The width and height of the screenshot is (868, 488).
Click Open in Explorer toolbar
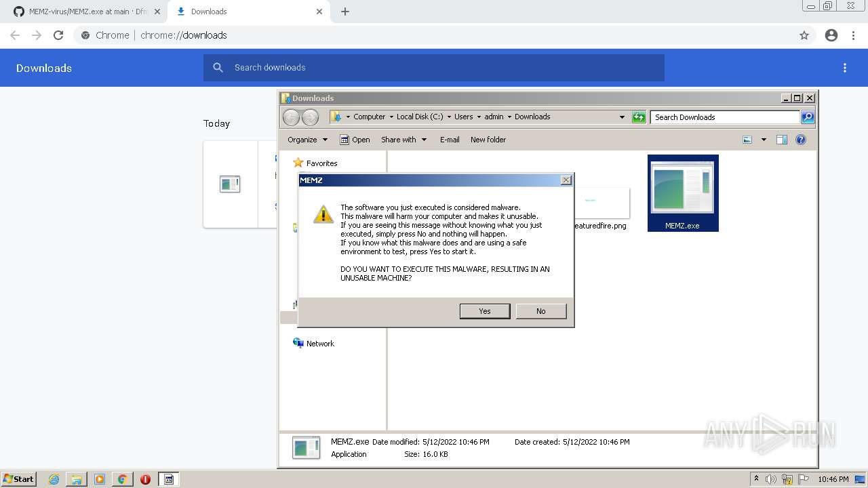(x=355, y=140)
